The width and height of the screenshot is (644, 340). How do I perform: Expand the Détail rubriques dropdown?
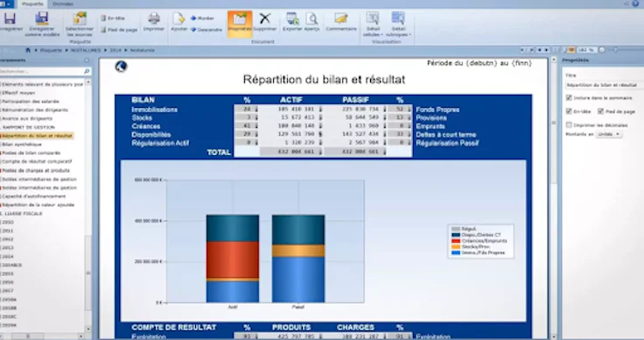(x=398, y=25)
